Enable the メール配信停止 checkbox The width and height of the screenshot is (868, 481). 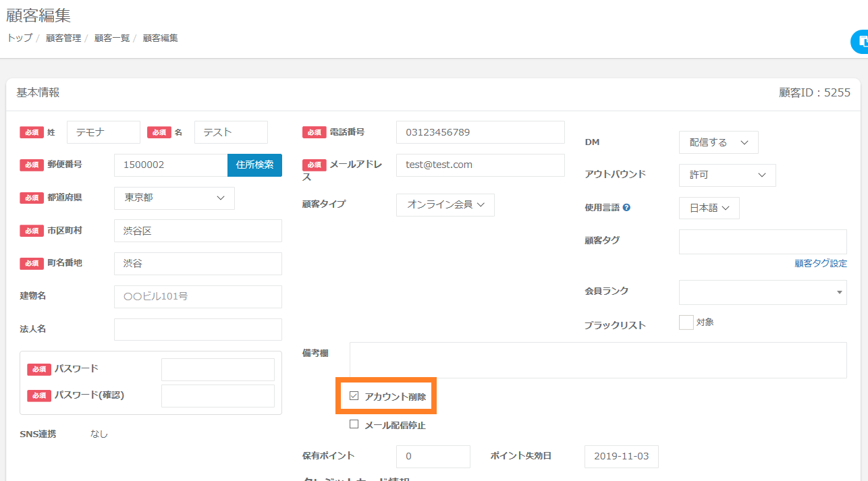click(354, 424)
